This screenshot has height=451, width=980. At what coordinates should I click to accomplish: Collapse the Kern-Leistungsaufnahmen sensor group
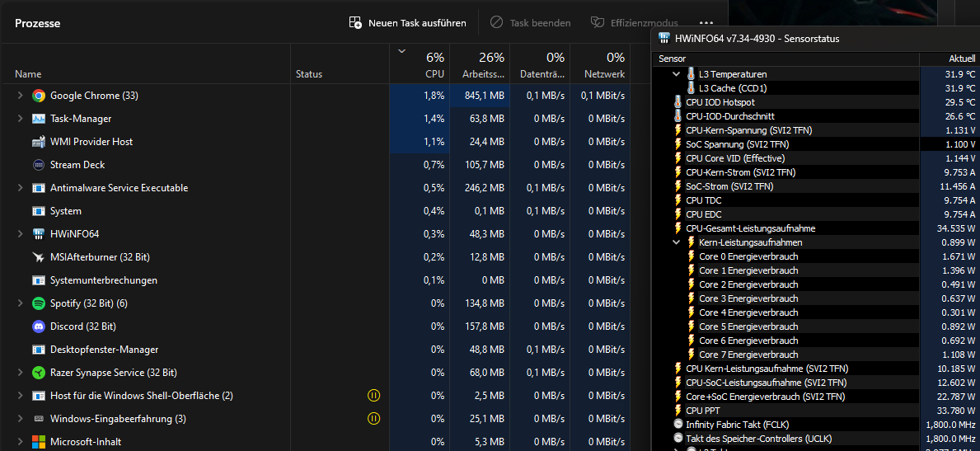676,242
